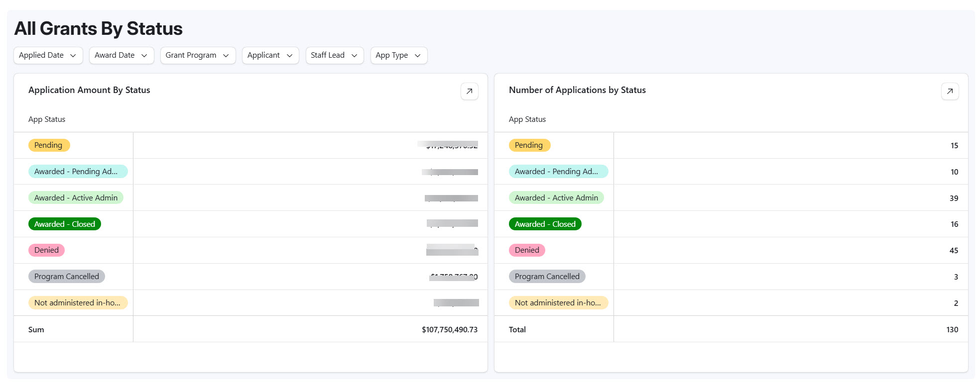Click the total applications value 130
Screen dimensions: 980x387
952,330
